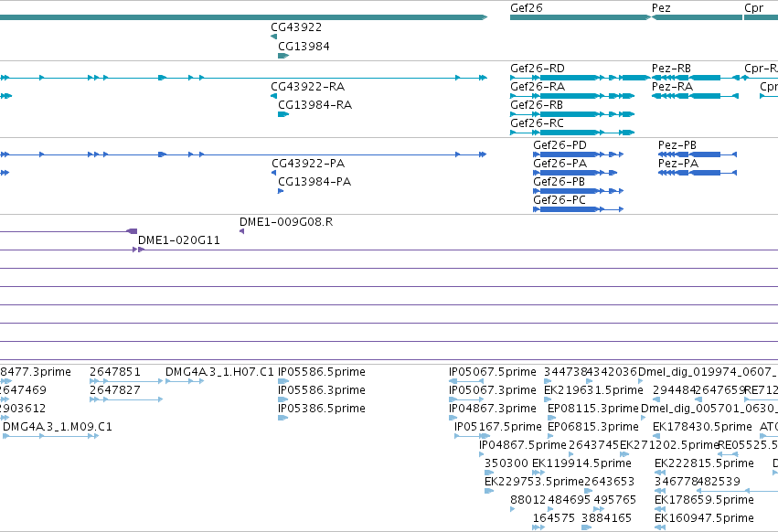This screenshot has width=778, height=532.
Task: Select the Gef26-PB protein feature
Action: pyautogui.click(x=578, y=191)
